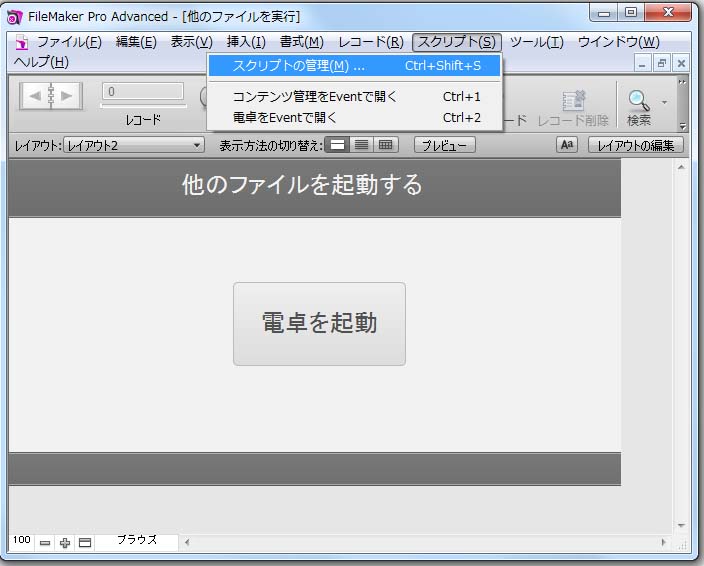Open the toolbar options arrow at bottom right
Image resolution: width=704 pixels, height=566 pixels.
click(682, 127)
